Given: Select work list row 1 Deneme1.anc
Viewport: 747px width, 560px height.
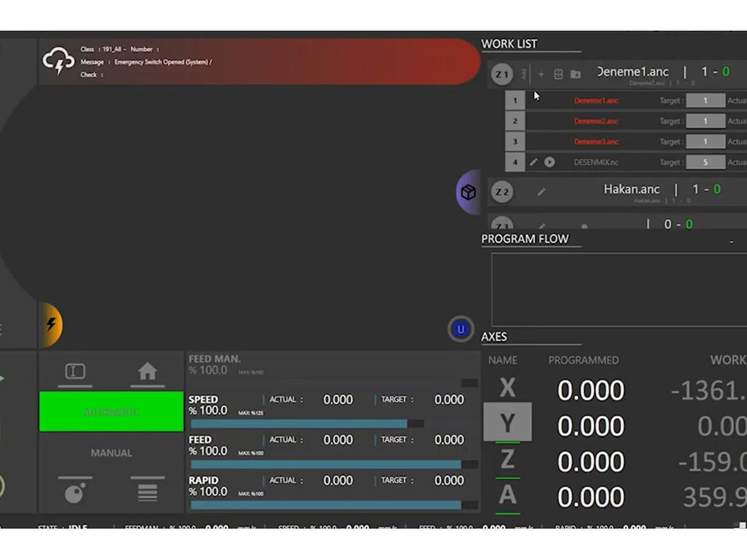Looking at the screenshot, I should (596, 101).
